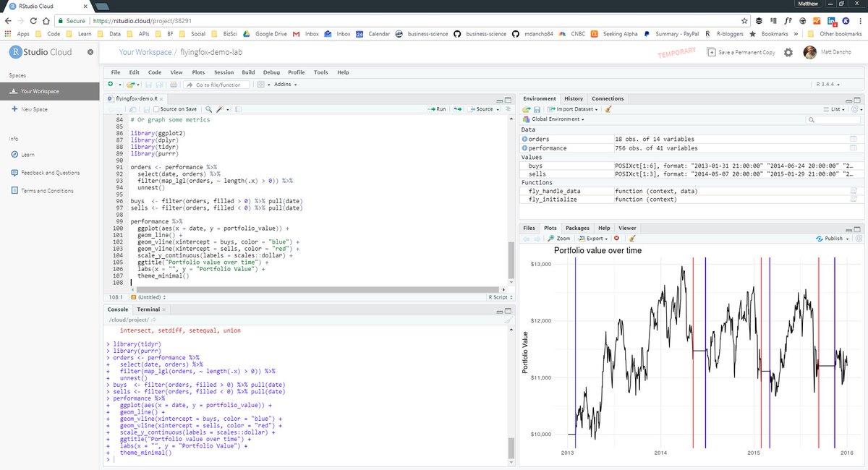This screenshot has height=470, width=868.
Task: Expand the performance data frame arrow
Action: coord(524,148)
